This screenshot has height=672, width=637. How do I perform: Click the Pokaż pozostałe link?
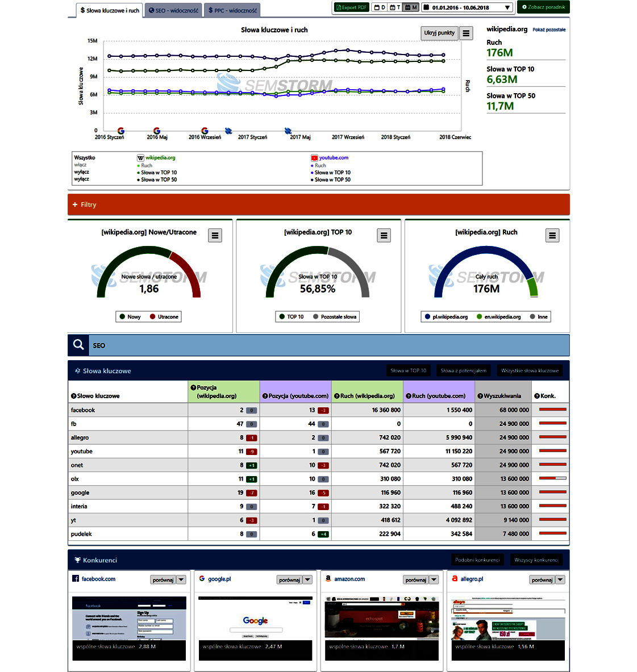(549, 30)
